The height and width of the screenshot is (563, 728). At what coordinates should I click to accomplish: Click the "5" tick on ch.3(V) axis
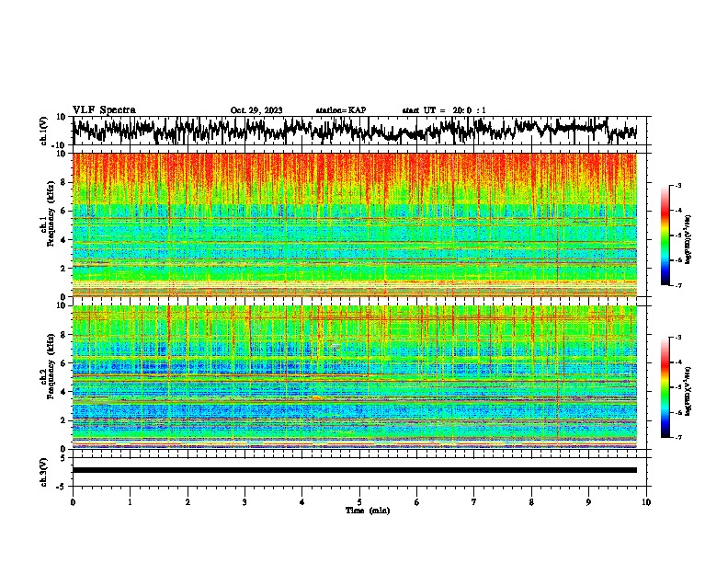click(x=63, y=458)
